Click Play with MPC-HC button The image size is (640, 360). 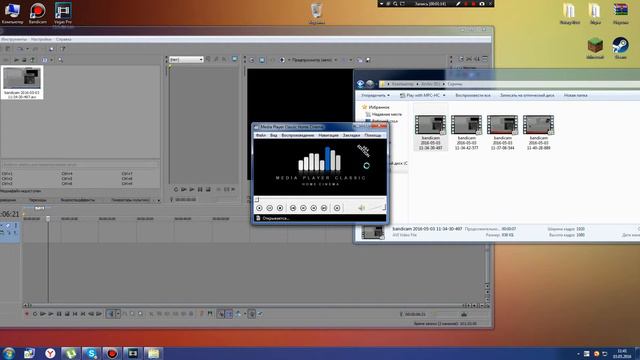pos(420,95)
